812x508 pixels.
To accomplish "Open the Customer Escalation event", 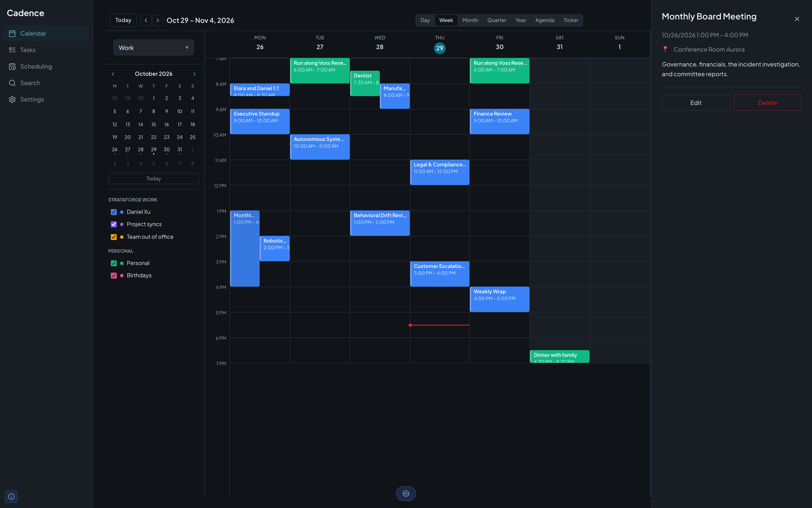I will click(x=440, y=274).
